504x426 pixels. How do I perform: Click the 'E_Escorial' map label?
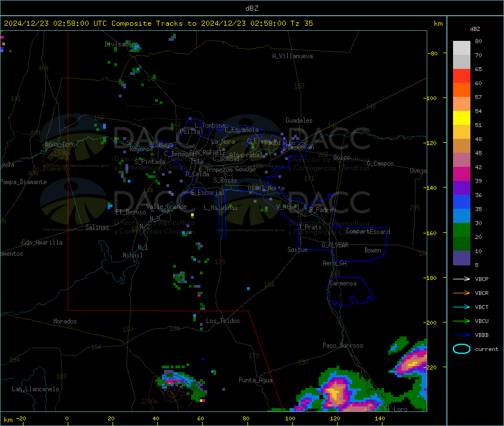[x=208, y=193]
